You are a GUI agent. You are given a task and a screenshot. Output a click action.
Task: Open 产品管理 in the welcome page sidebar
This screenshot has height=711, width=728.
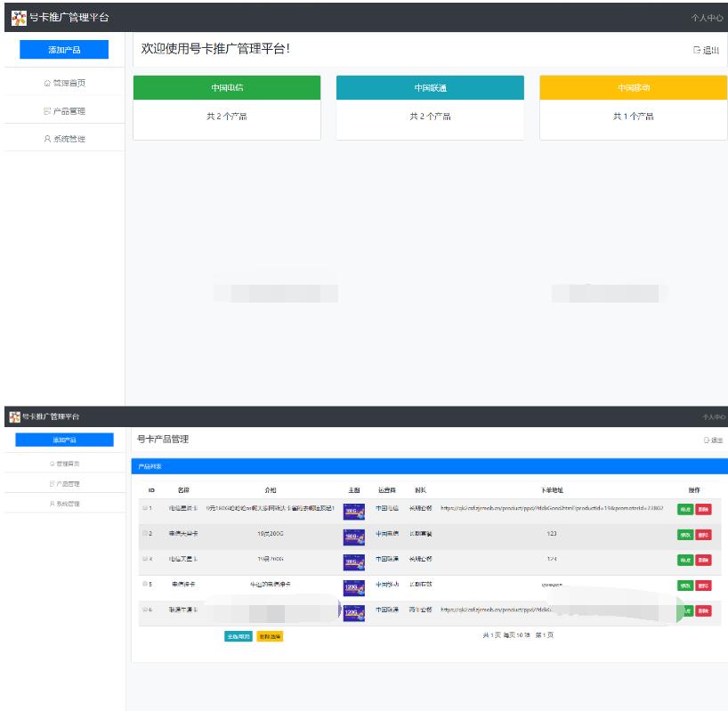click(x=64, y=111)
